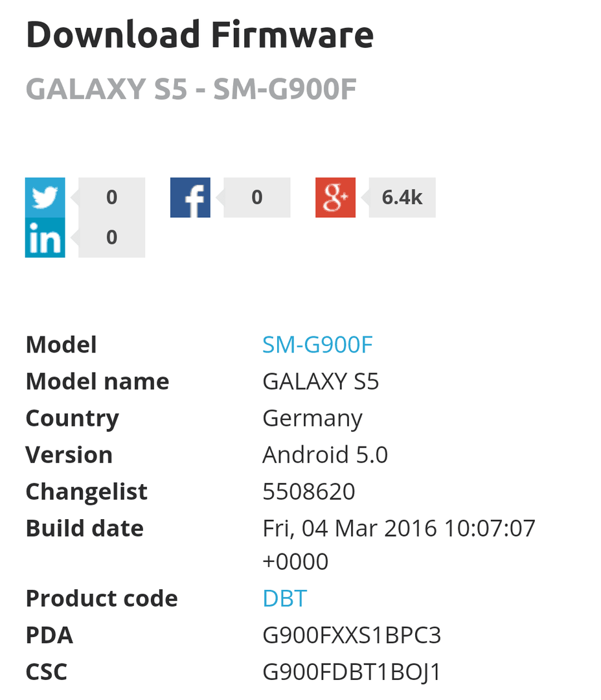This screenshot has height=700, width=601.
Task: Open the DBT product code link
Action: pyautogui.click(x=285, y=598)
